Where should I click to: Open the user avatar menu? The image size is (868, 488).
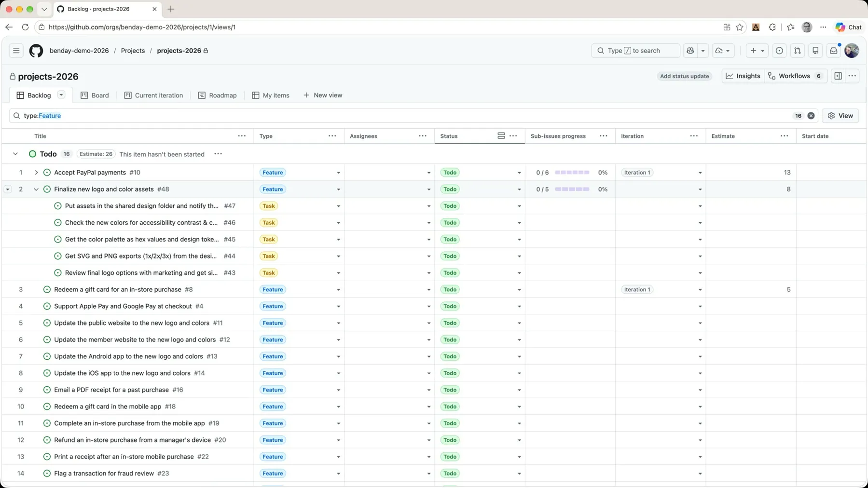click(852, 51)
